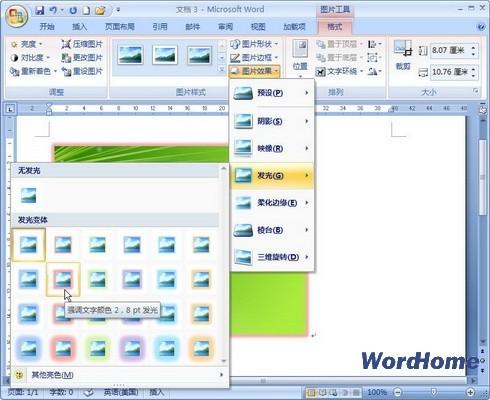Customize quick access toolbar dropdown arrow

point(118,10)
